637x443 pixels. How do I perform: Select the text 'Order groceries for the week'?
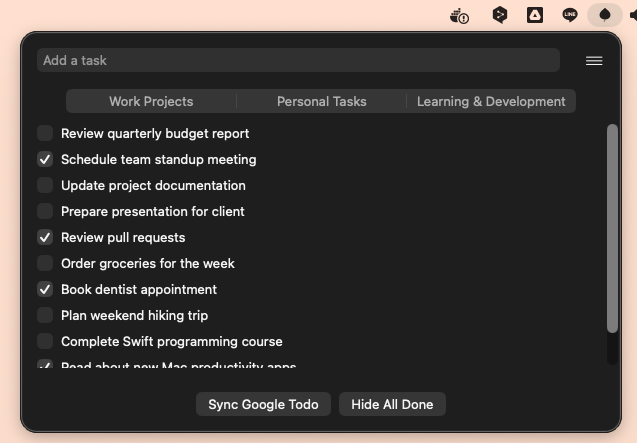click(x=148, y=264)
